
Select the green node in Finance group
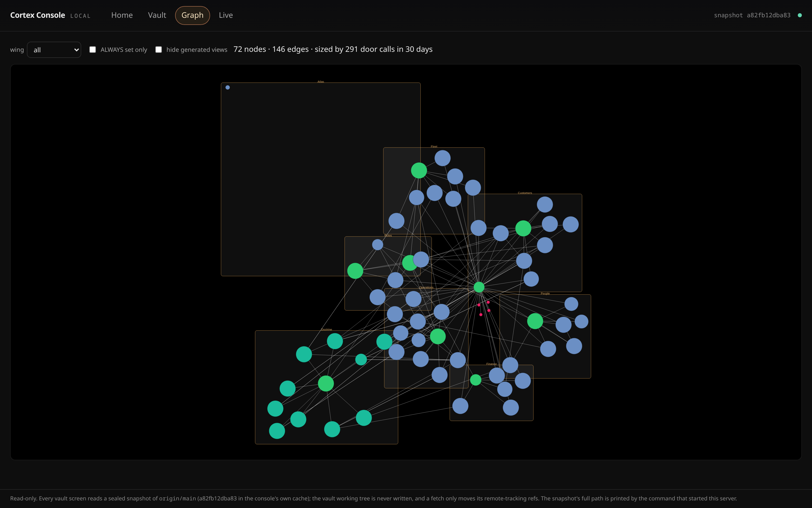coord(476,380)
